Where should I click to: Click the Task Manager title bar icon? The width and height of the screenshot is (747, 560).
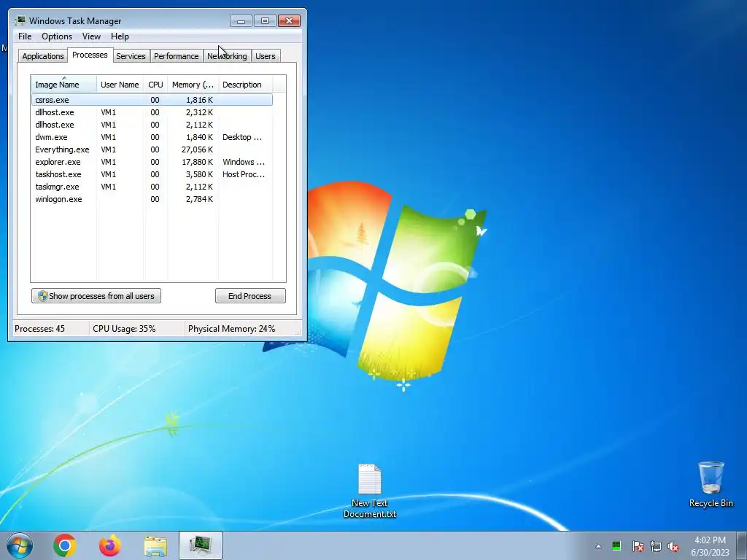(20, 20)
